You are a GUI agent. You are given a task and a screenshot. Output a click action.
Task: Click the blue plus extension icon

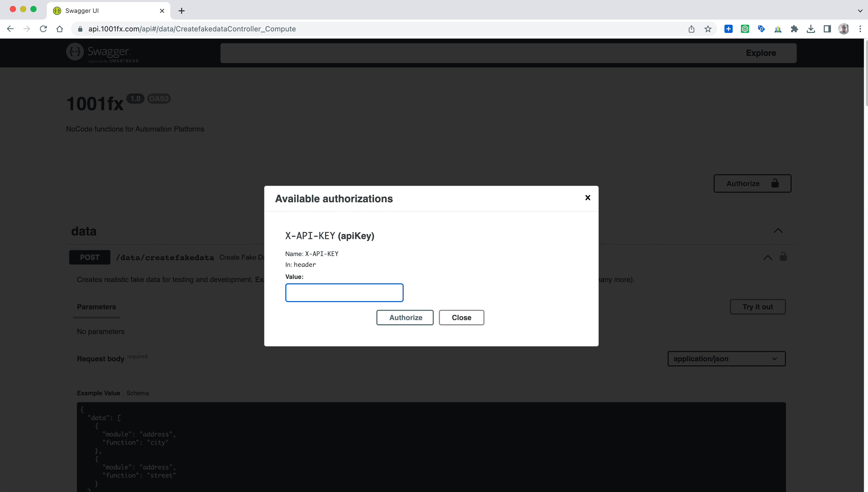(x=728, y=29)
